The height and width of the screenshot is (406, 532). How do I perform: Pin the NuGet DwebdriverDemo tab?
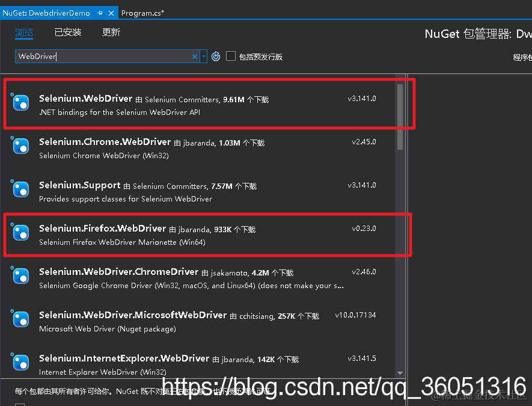100,13
